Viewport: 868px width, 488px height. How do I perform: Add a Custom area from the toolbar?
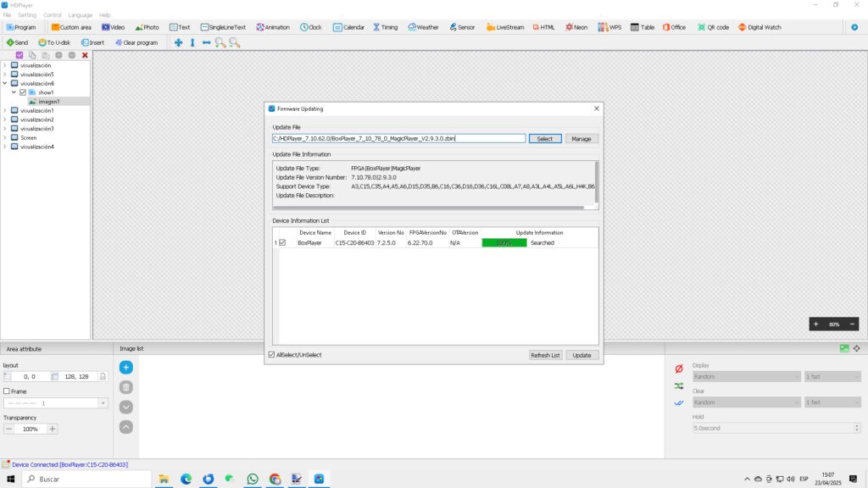[71, 27]
